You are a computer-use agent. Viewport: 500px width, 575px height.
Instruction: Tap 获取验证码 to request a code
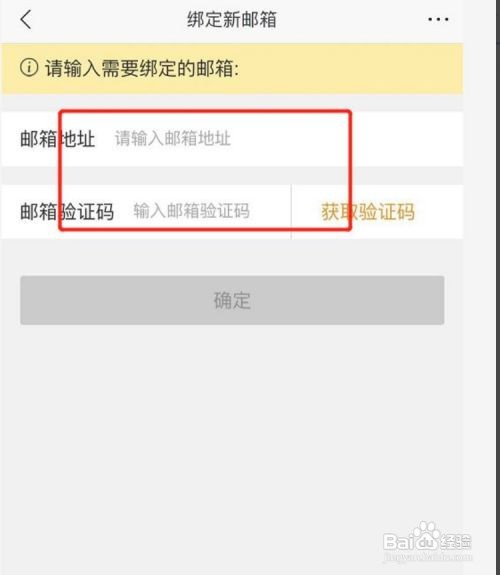point(368,212)
